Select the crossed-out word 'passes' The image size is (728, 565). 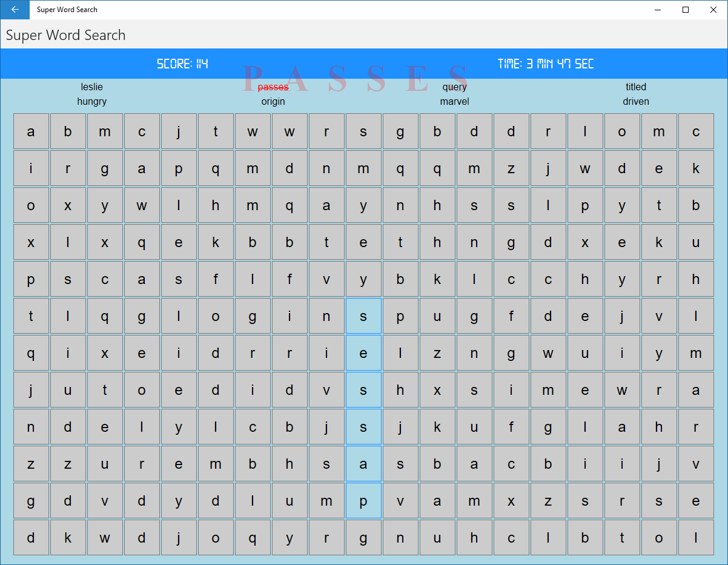[x=273, y=87]
